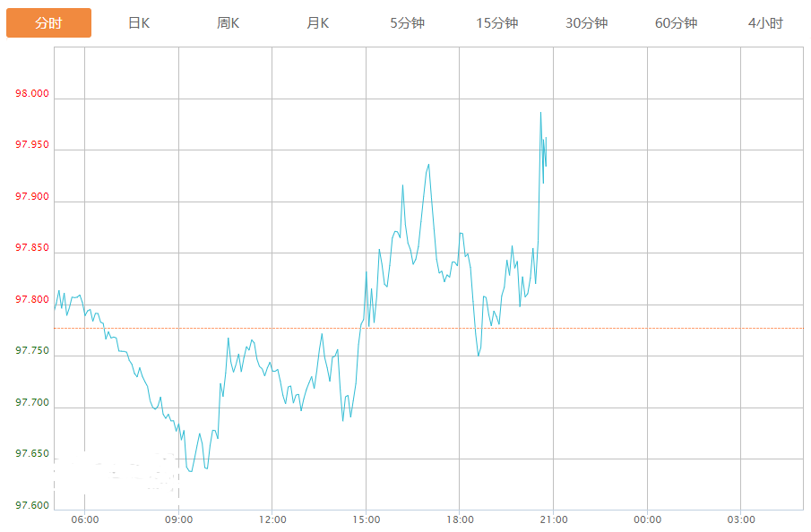The width and height of the screenshot is (811, 532).
Task: Click the highest price peak near 21:00
Action: [x=540, y=113]
